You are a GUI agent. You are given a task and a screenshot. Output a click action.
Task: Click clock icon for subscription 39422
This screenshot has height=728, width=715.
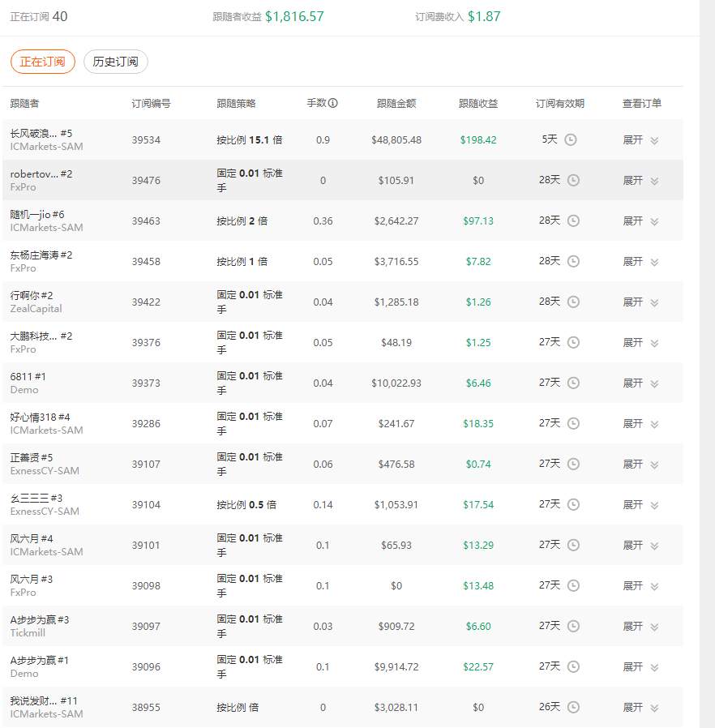(573, 302)
